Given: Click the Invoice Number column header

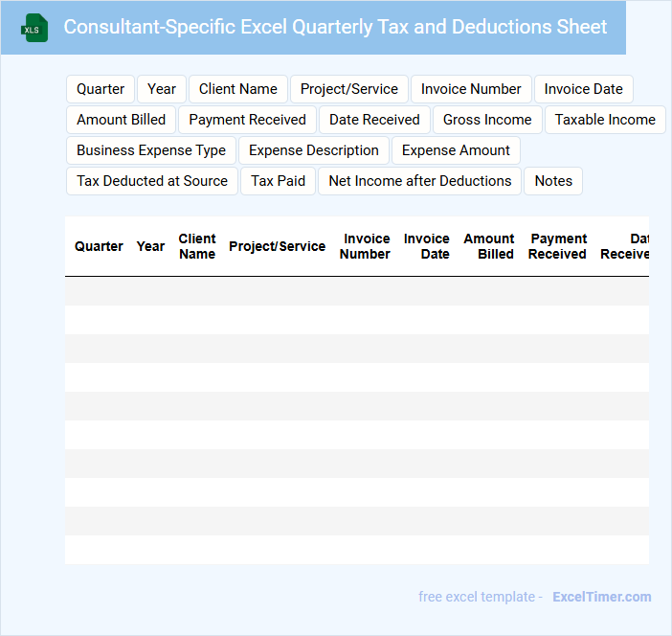Looking at the screenshot, I should pos(366,246).
